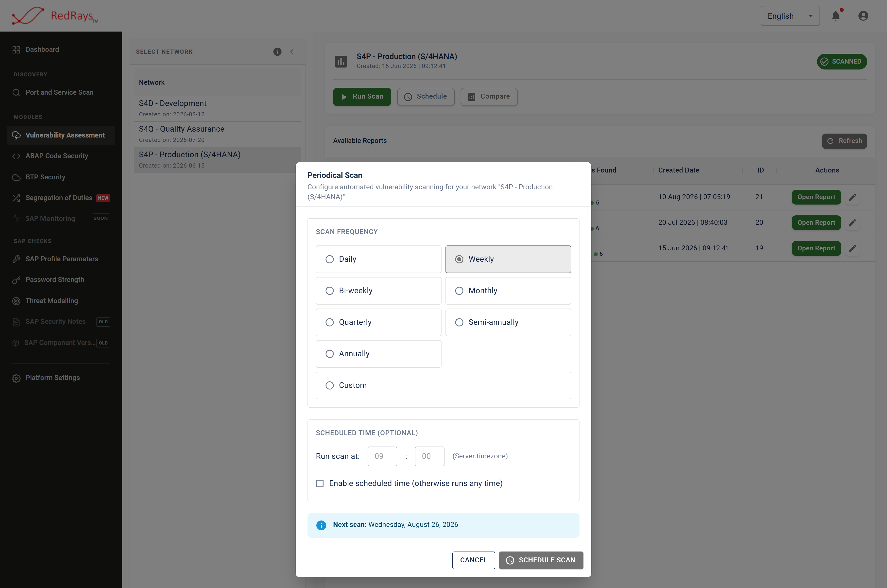Image resolution: width=887 pixels, height=588 pixels.
Task: Click the Network list header
Action: click(218, 83)
